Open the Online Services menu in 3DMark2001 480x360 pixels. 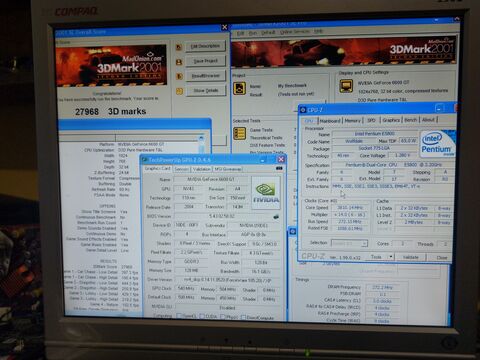point(295,32)
